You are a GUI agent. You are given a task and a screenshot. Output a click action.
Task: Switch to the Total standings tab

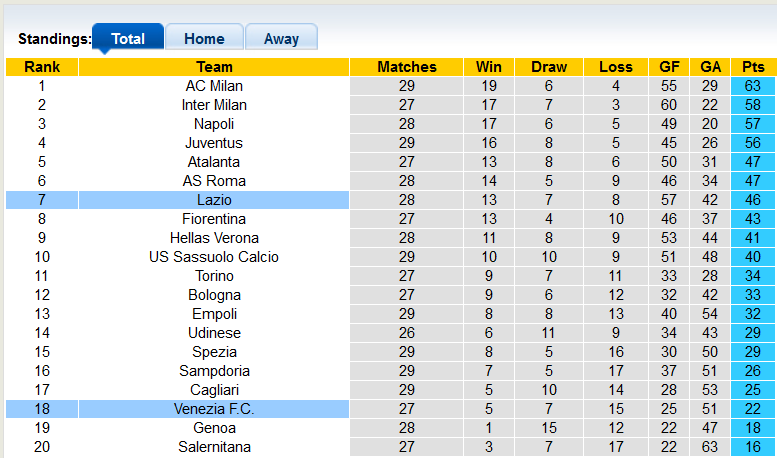pos(127,39)
